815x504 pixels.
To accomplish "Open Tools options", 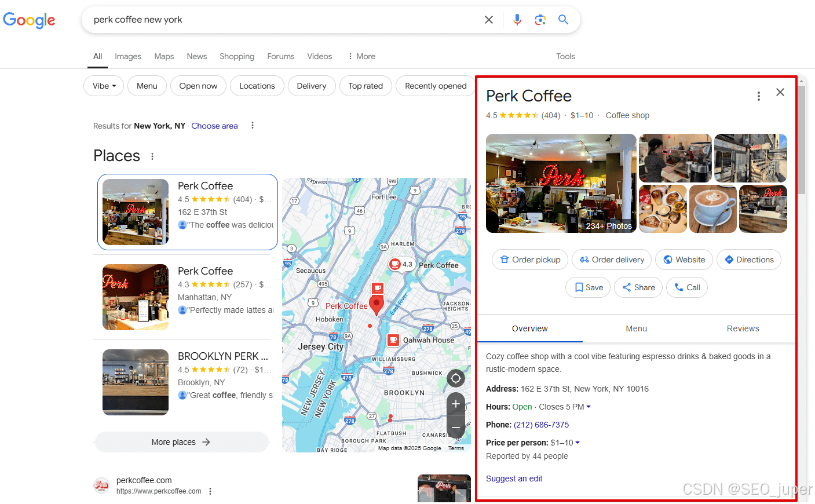I will tap(565, 56).
